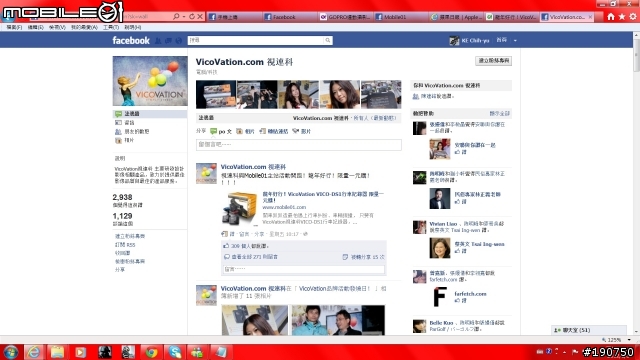The height and width of the screenshot is (360, 640).
Task: Click the browser favorites star icon
Action: [622, 17]
